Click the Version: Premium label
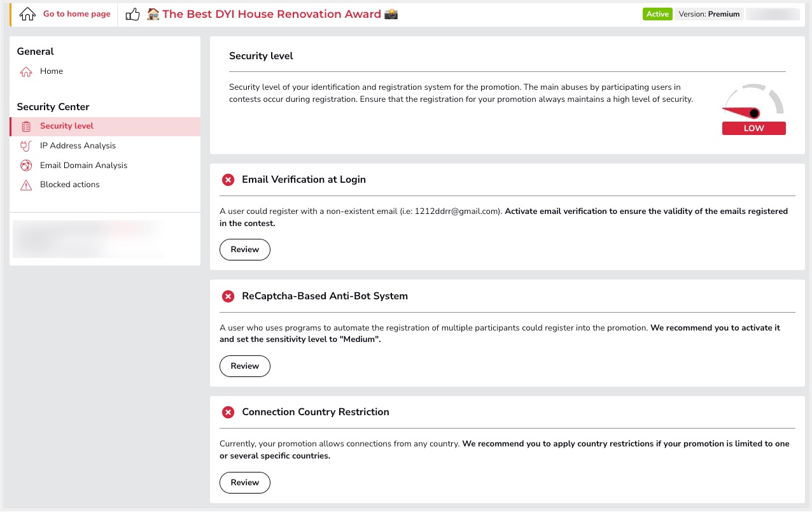812x512 pixels. [x=709, y=14]
